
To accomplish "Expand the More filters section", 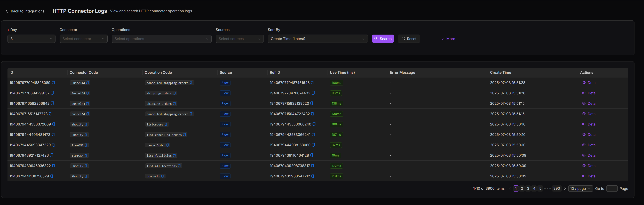I will point(448,38).
